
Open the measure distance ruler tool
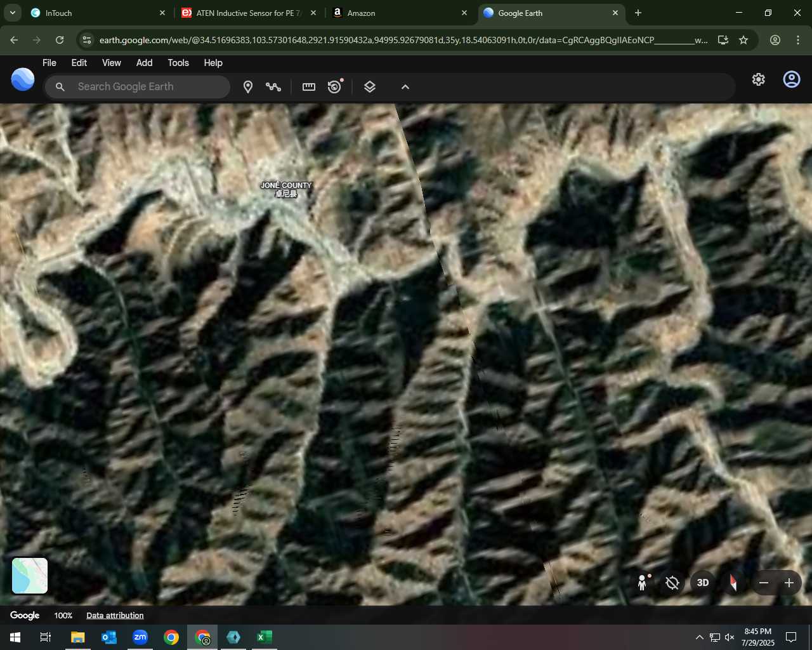(309, 87)
